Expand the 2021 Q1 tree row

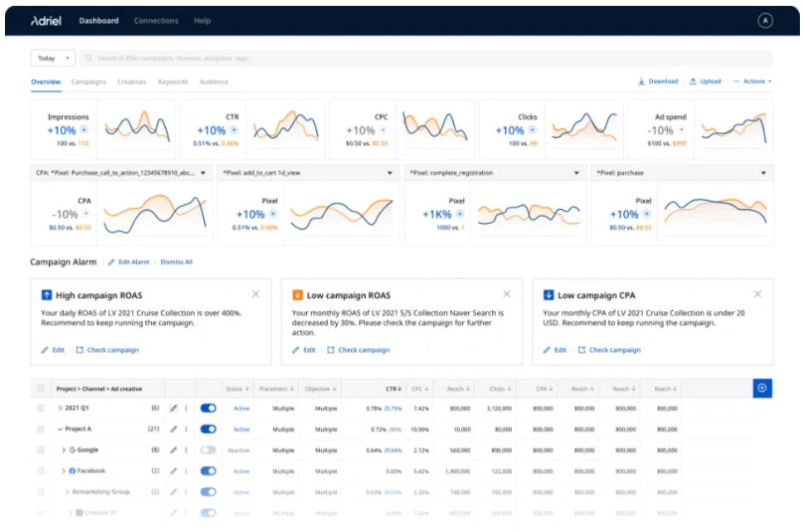tap(60, 408)
